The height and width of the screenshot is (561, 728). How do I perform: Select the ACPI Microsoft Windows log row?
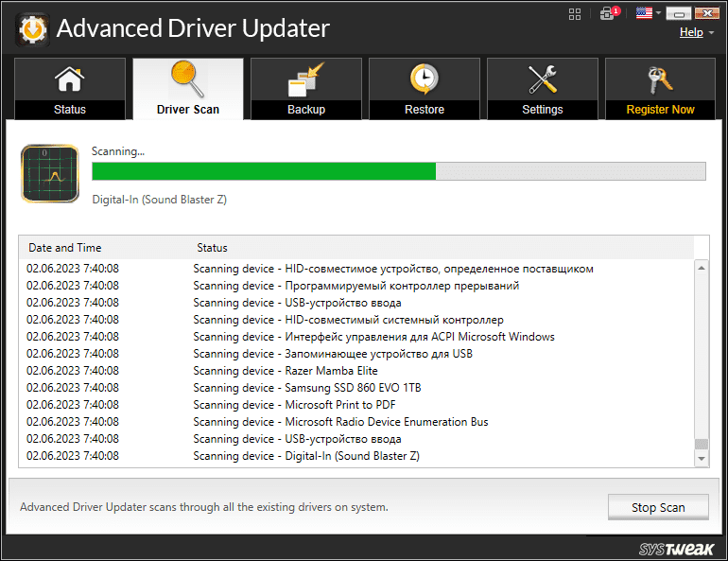356,337
